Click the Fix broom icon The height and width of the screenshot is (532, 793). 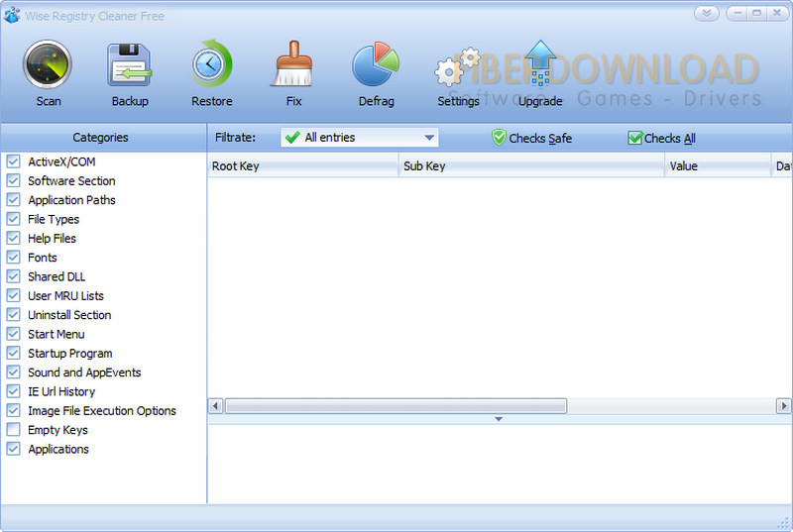(293, 63)
